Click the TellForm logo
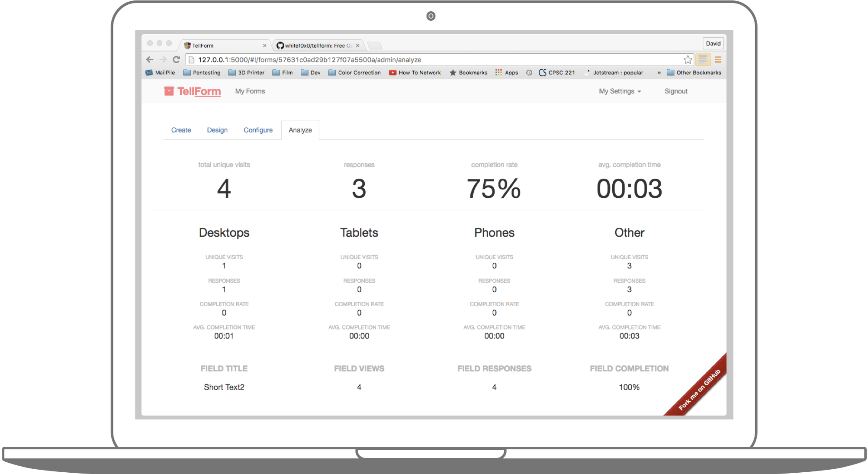 click(193, 91)
